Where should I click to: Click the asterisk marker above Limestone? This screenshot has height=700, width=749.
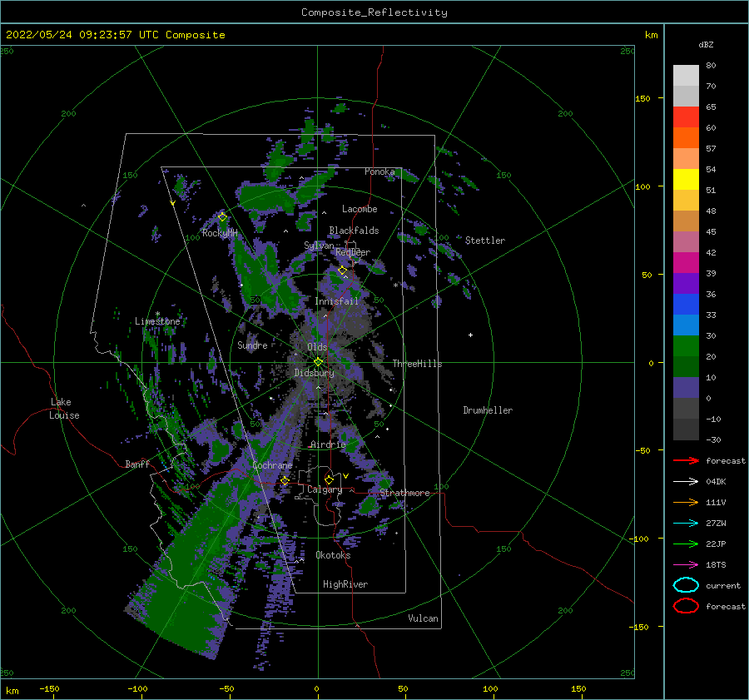click(157, 314)
